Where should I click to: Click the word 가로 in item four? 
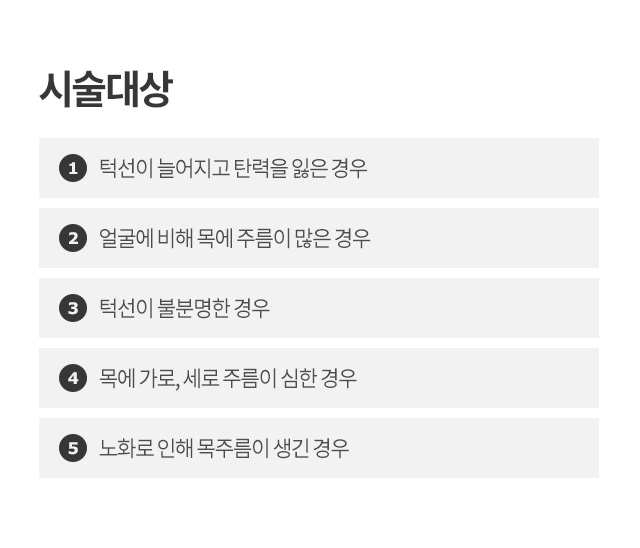157,378
